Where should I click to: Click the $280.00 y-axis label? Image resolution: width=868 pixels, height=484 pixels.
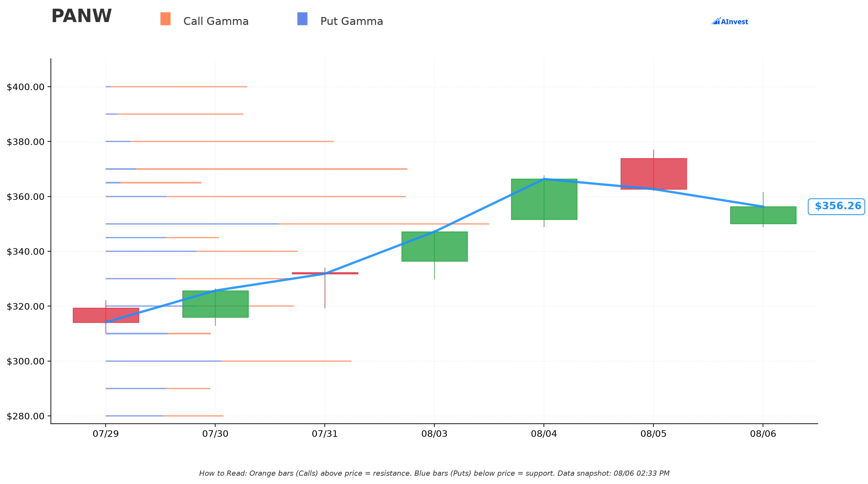[26, 416]
